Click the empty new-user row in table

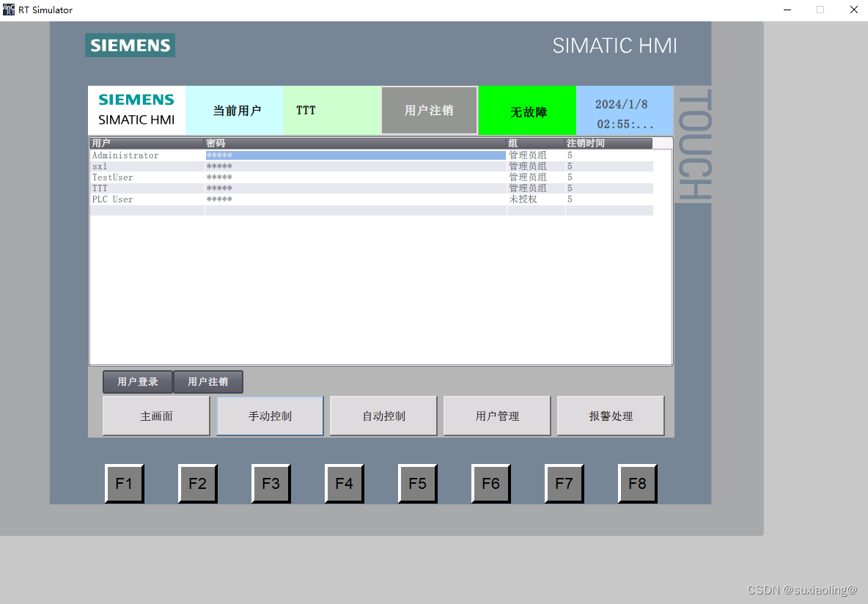coord(372,210)
